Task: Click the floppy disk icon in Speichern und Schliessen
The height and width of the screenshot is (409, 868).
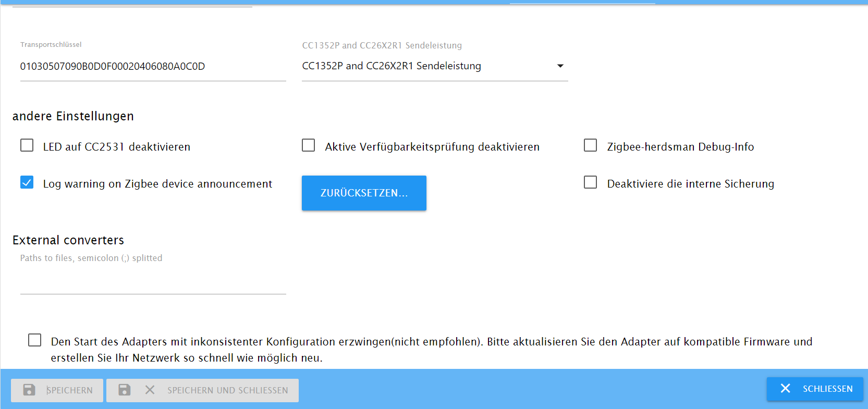Action: pos(125,390)
